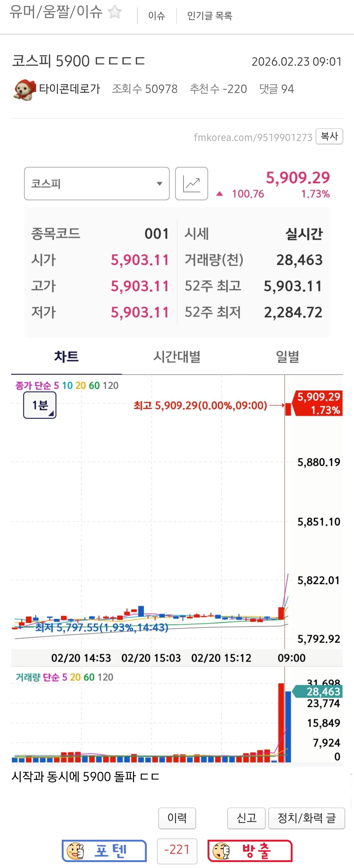Click the fmkorea.com/9519901273 link
This screenshot has height=868, width=354.
click(253, 137)
